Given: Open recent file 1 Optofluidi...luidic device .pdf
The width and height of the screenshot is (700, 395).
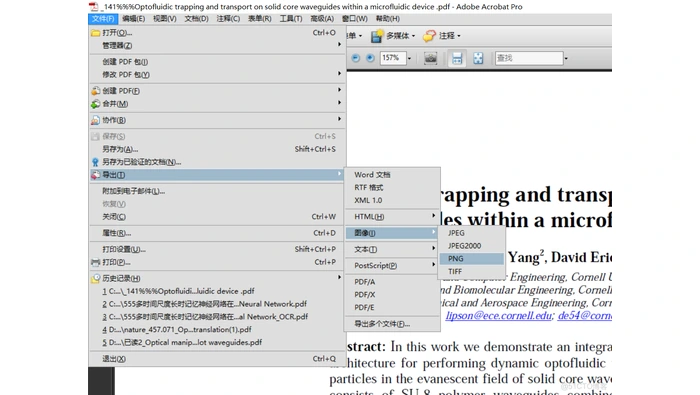Looking at the screenshot, I should [x=217, y=291].
